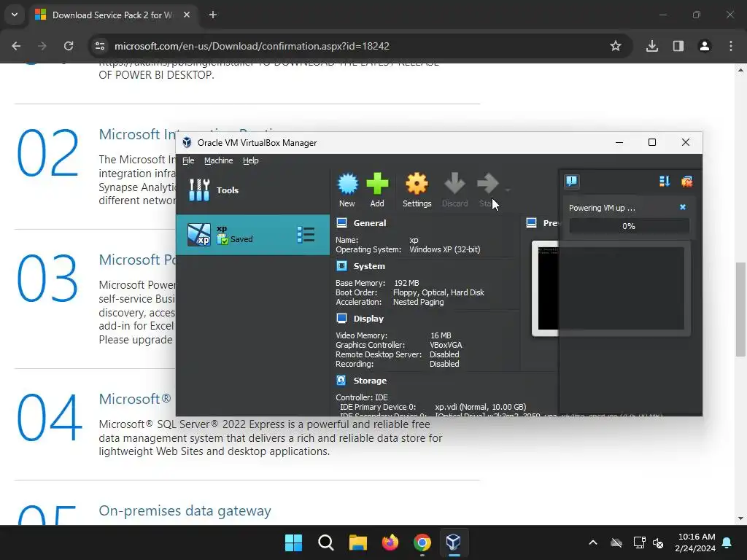Screen dimensions: 747x560
Task: Open the tab search dropdown in Chrome
Action: click(15, 15)
